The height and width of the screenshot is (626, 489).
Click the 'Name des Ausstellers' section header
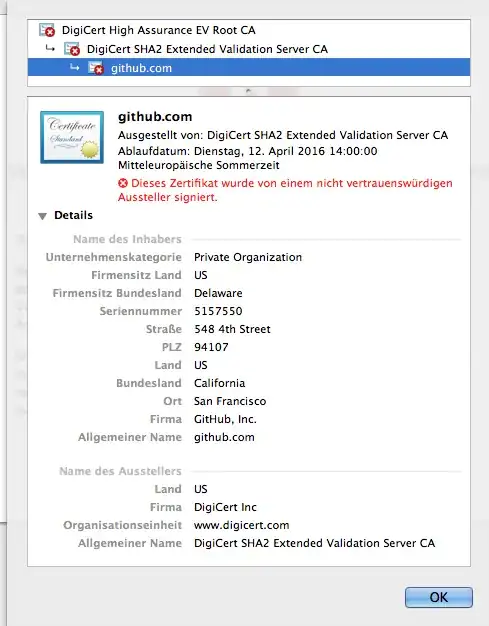click(120, 471)
